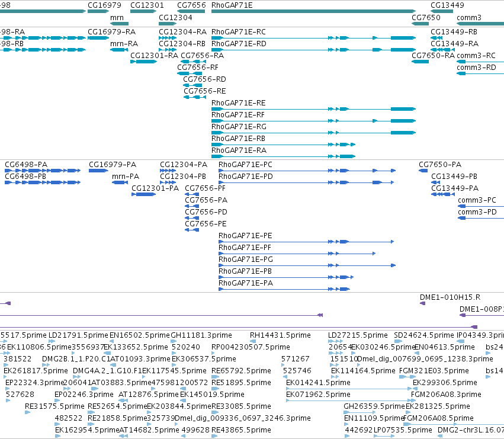This screenshot has width=504, height=439.
Task: Click the CG12304-RA transcript label
Action: (182, 32)
